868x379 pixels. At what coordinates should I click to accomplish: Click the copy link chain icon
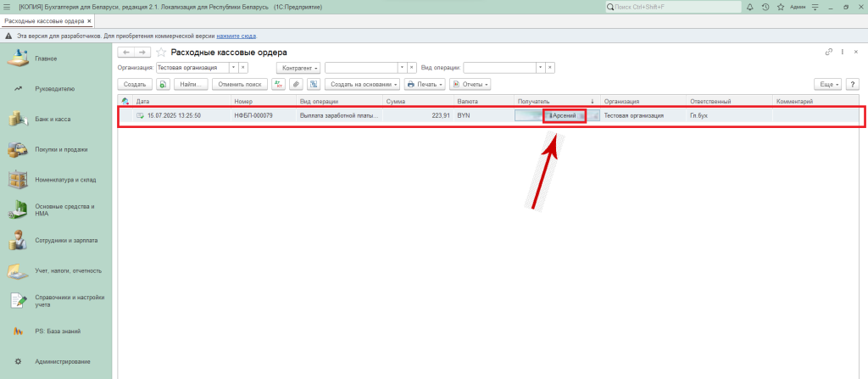(x=829, y=53)
